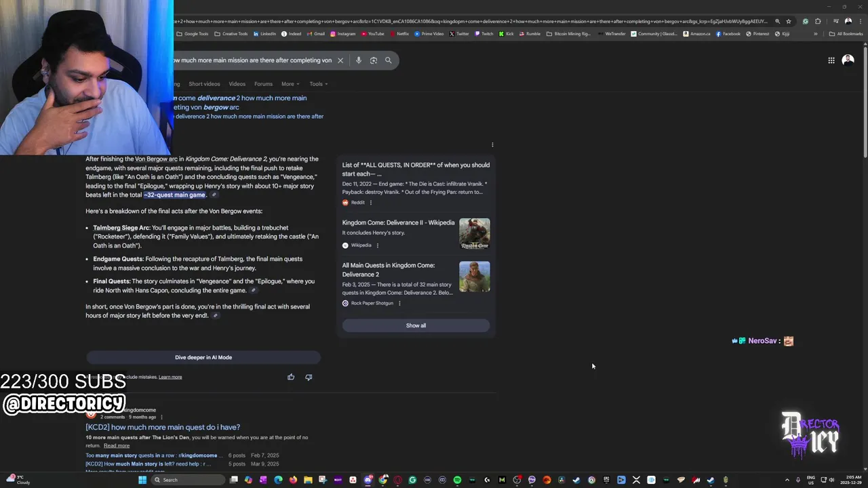This screenshot has height=488, width=868.
Task: Open Google Tools bookmark folder
Action: click(193, 34)
